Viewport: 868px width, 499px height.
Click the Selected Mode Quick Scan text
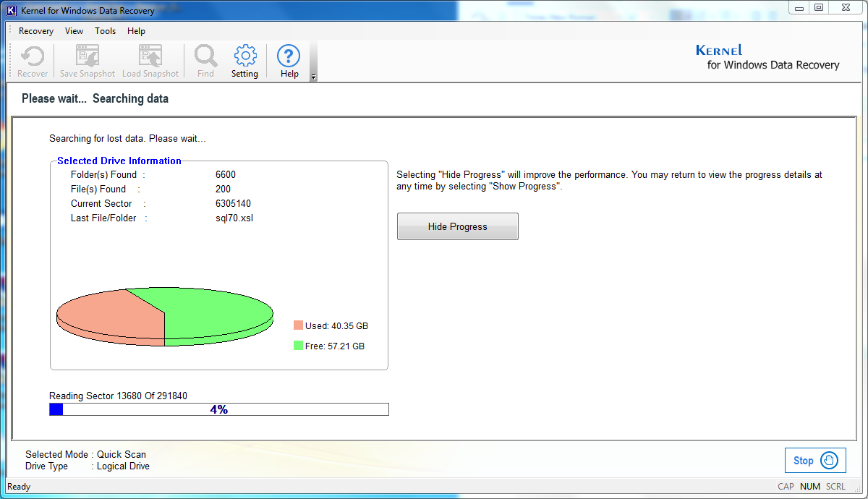click(x=85, y=454)
